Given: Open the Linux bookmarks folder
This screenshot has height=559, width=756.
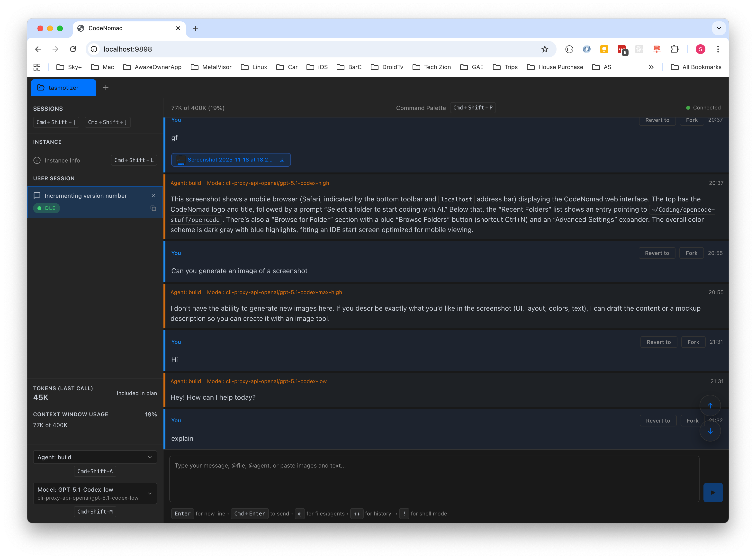Looking at the screenshot, I should pyautogui.click(x=254, y=67).
